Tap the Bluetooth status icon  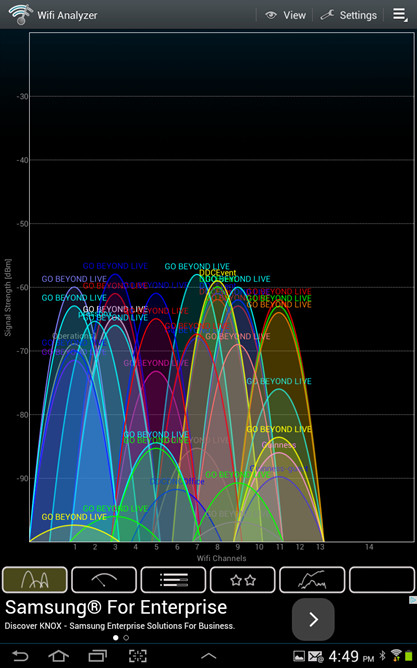[x=383, y=655]
